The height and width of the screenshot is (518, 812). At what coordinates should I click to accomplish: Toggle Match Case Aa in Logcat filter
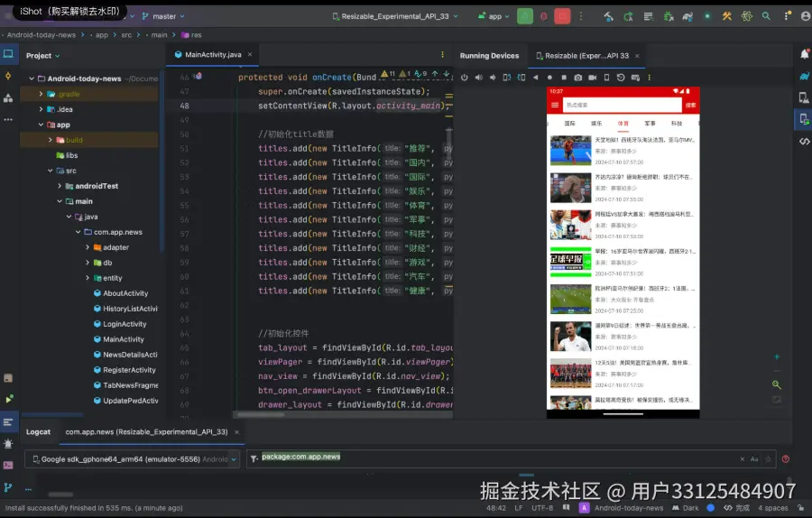coord(754,459)
